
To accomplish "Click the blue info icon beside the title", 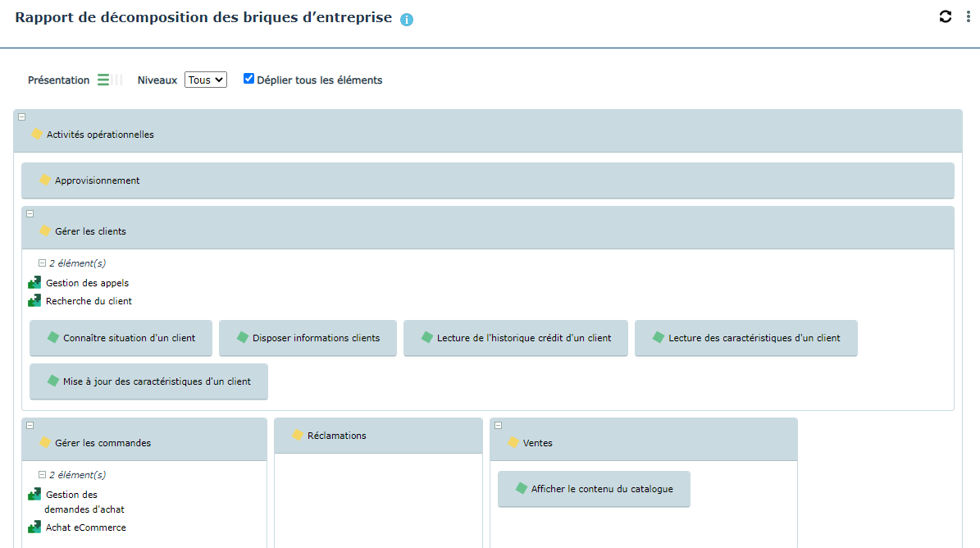I will point(407,20).
